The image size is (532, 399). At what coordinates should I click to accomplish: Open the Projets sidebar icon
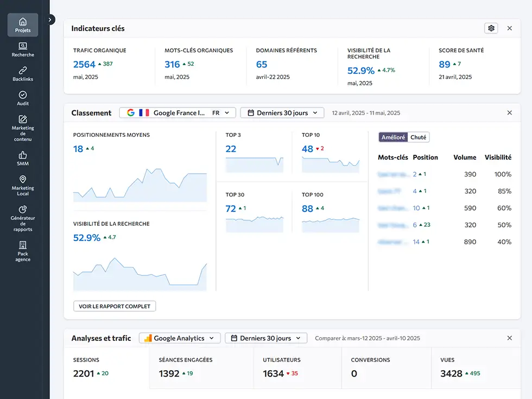23,25
